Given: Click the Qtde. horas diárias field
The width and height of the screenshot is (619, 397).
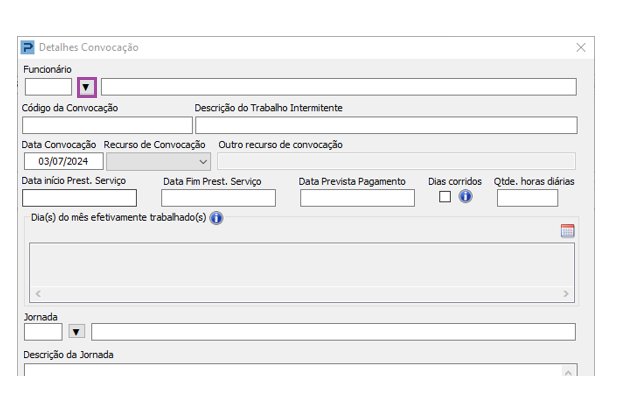Looking at the screenshot, I should coord(527,198).
